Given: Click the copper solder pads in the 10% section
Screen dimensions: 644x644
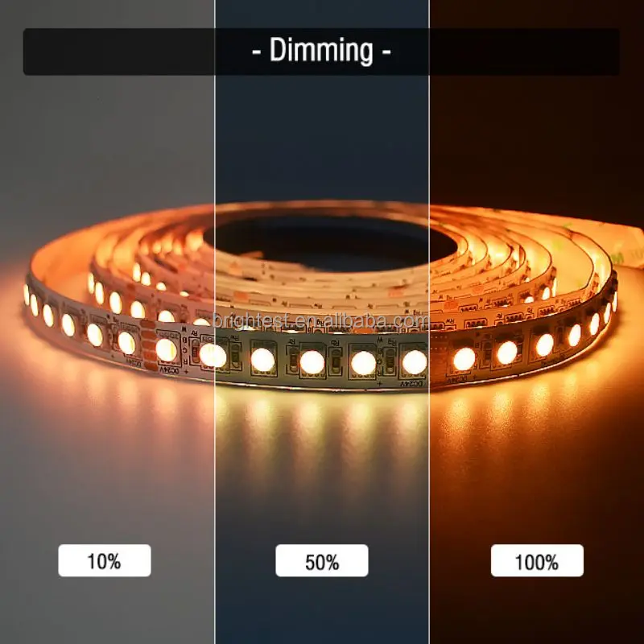Looking at the screenshot, I should point(149,345).
